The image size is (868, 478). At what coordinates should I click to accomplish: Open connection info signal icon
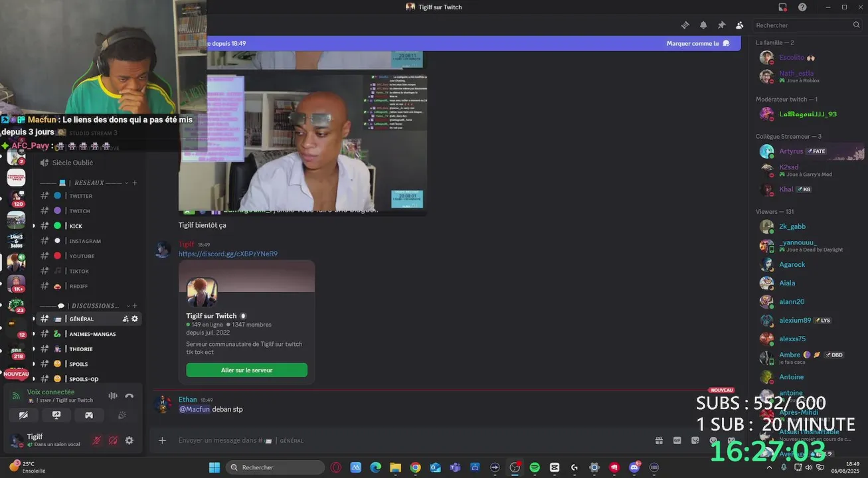(17, 396)
